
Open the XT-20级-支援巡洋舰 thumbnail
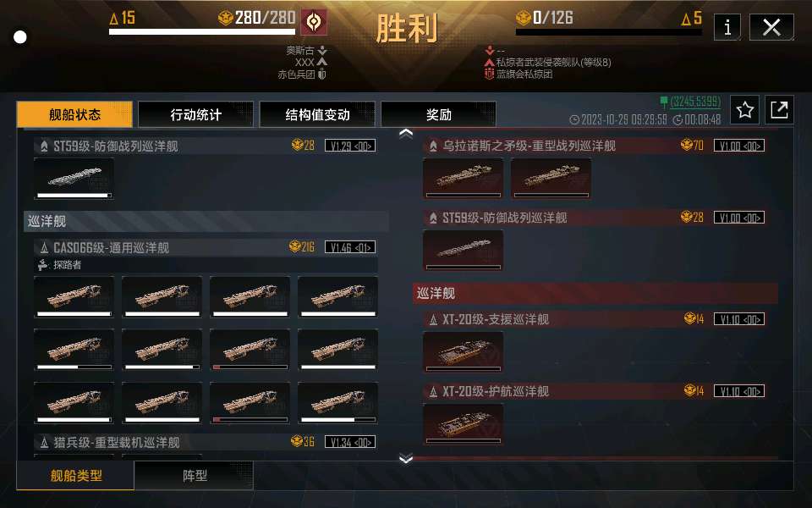(x=463, y=352)
